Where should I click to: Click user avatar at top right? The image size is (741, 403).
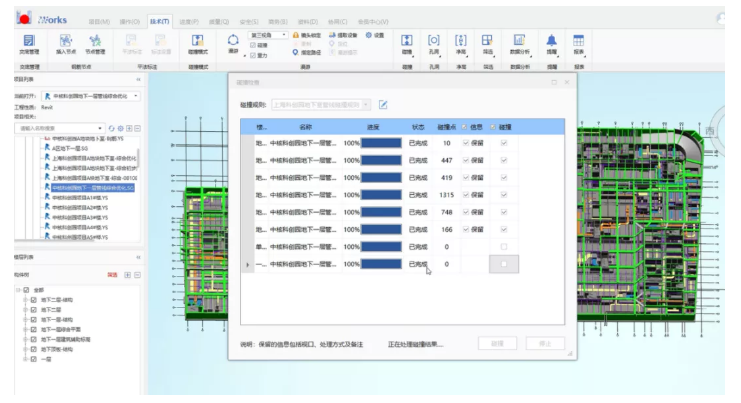click(721, 19)
